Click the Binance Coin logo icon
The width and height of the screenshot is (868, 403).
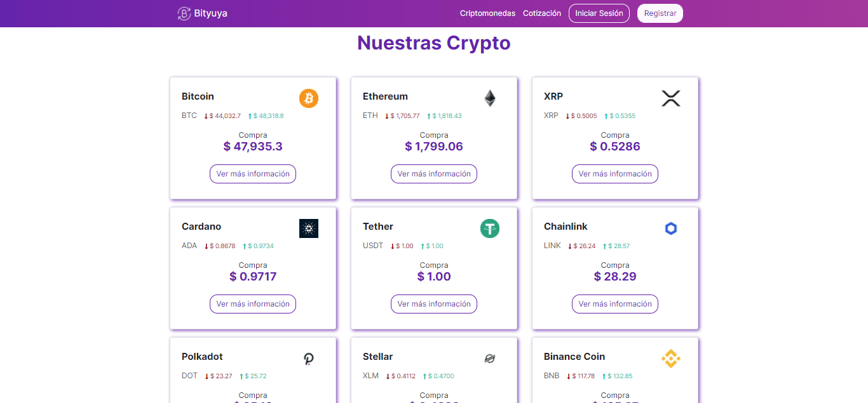tap(671, 359)
